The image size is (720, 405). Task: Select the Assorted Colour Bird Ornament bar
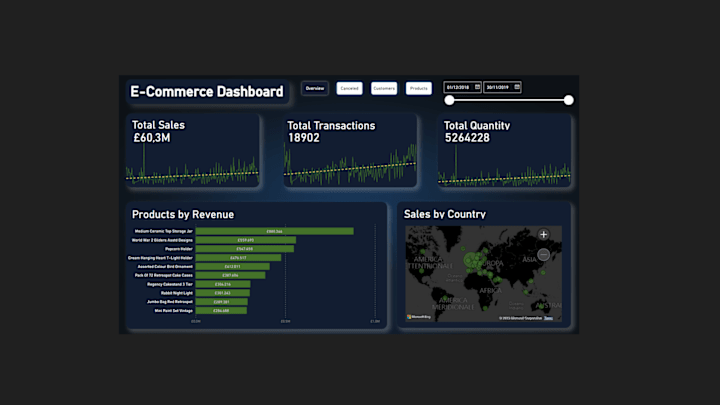232,266
